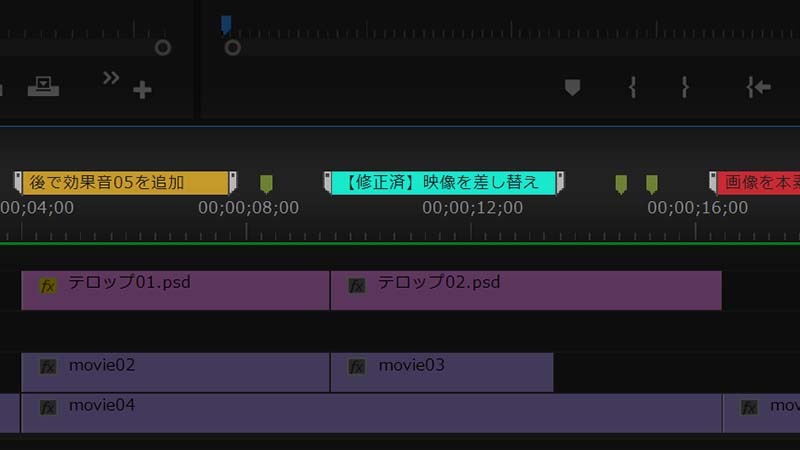Click the blue playhead in the top ruler

pyautogui.click(x=226, y=24)
